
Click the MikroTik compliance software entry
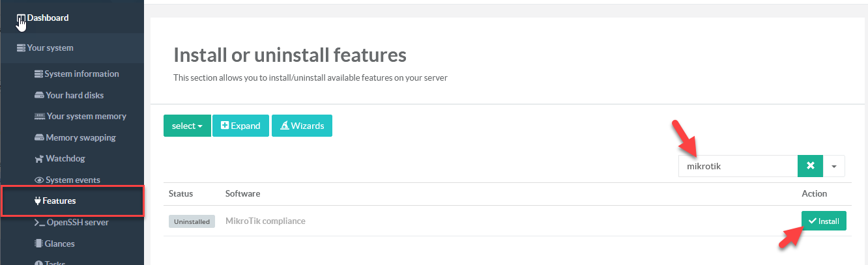265,221
